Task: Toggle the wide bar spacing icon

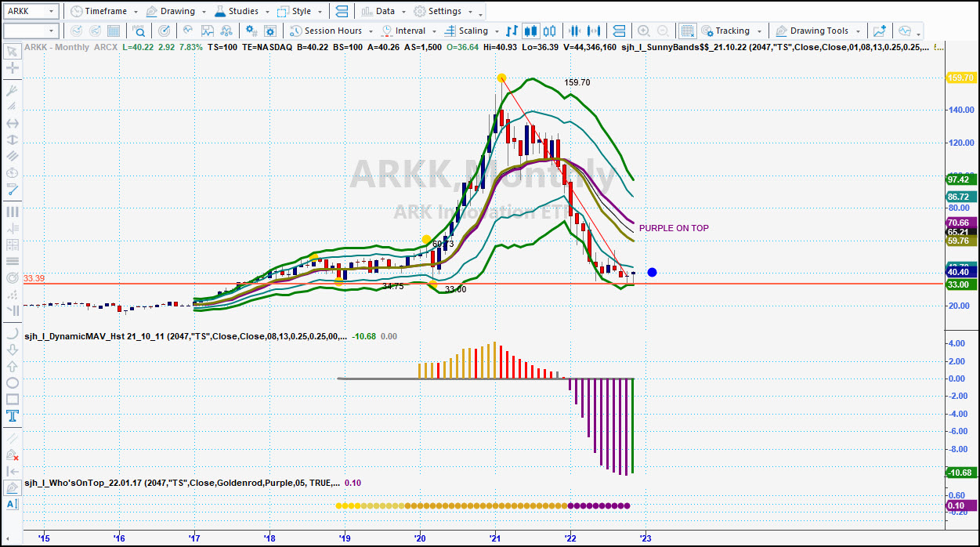Action: click(595, 31)
